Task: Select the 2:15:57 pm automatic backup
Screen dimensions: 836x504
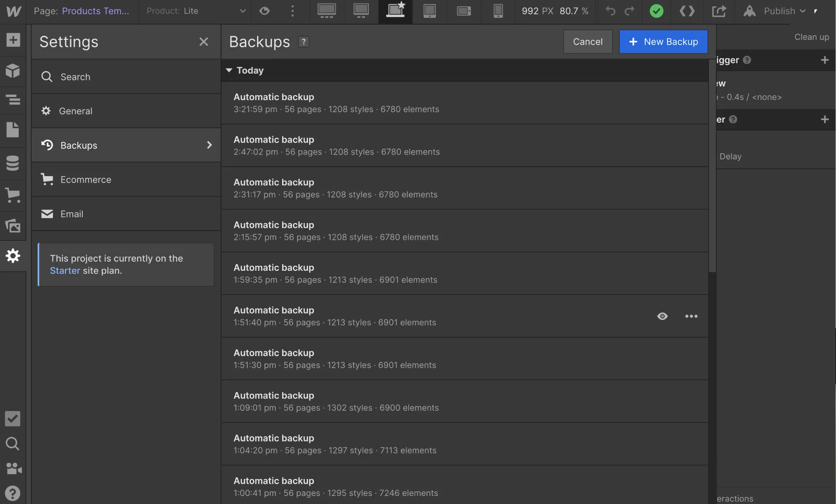Action: pyautogui.click(x=464, y=231)
